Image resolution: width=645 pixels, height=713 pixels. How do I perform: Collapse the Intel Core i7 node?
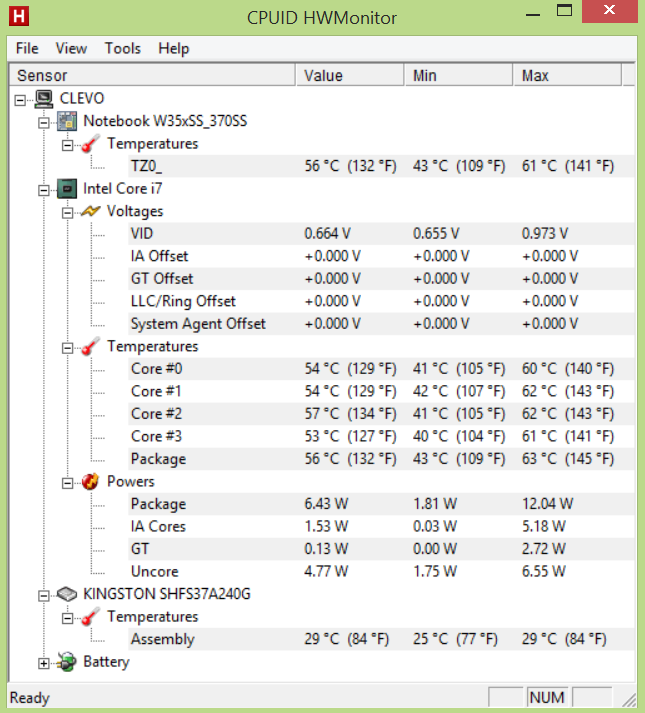44,190
